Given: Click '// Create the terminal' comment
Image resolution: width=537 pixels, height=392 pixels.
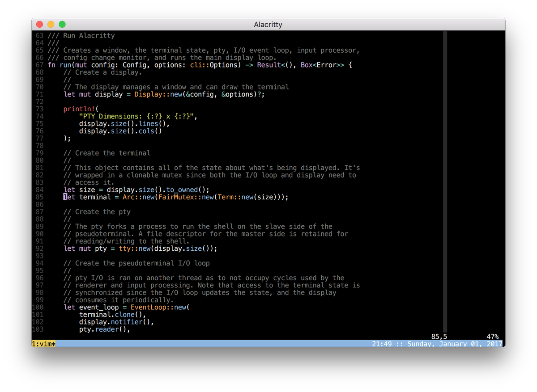Looking at the screenshot, I should [x=107, y=153].
